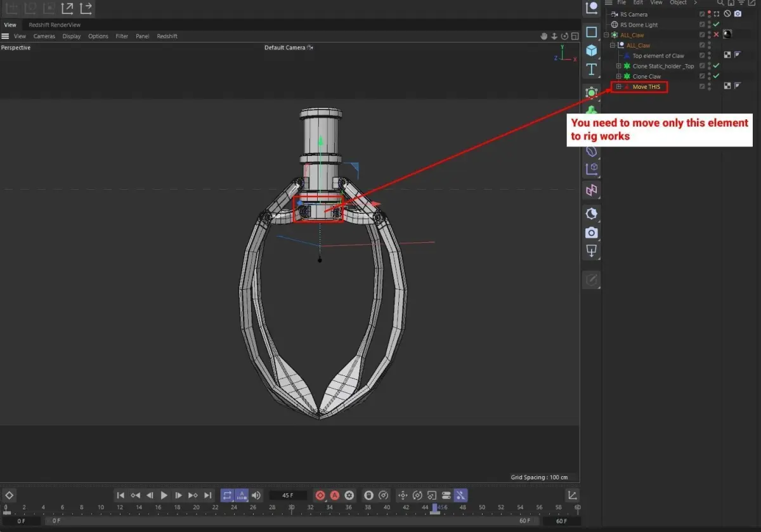Viewport: 761px width, 532px height.
Task: Select the Text spline tool
Action: pyautogui.click(x=591, y=68)
